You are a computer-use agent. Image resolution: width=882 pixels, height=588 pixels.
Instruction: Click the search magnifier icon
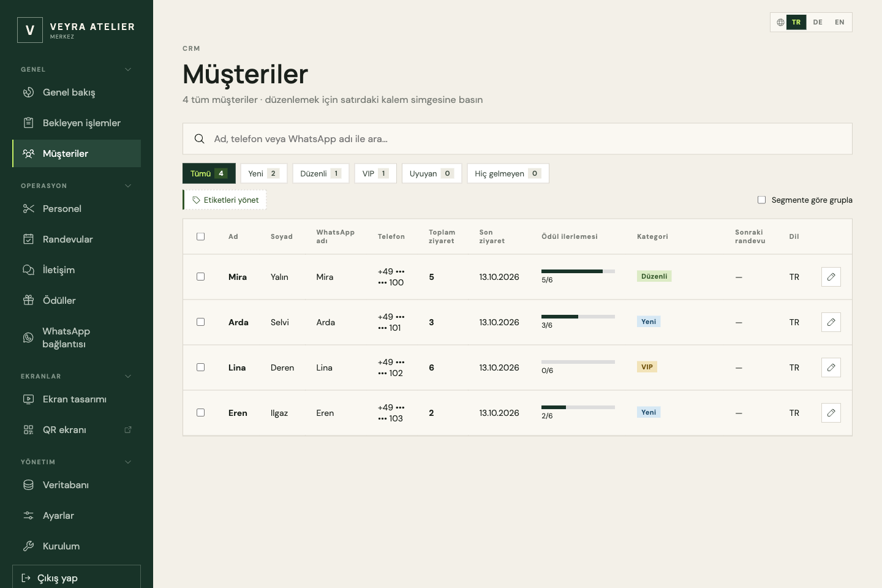(x=199, y=139)
